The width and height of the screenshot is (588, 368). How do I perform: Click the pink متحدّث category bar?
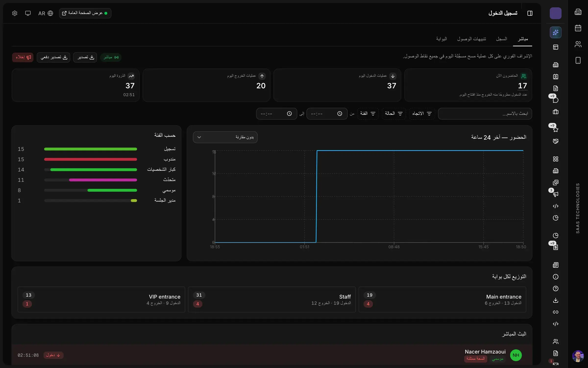click(103, 180)
